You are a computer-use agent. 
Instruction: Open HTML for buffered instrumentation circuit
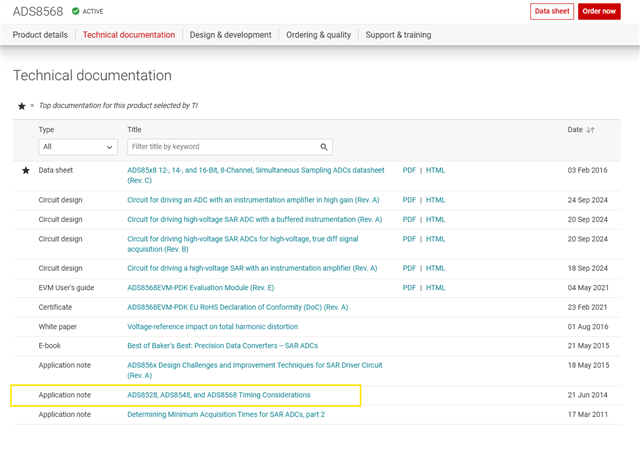(x=436, y=220)
